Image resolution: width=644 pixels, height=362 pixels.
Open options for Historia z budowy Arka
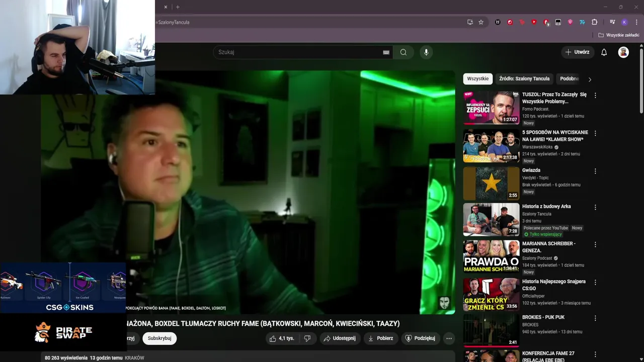pyautogui.click(x=595, y=207)
